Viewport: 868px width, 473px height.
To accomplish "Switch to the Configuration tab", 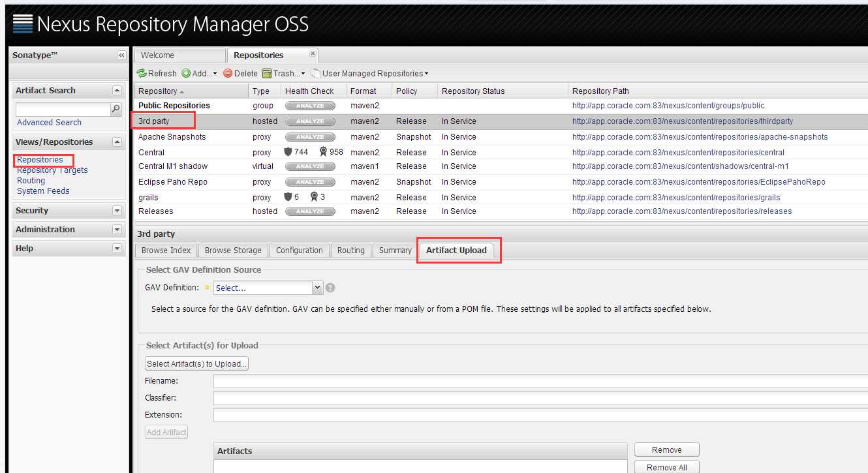I will pos(300,251).
